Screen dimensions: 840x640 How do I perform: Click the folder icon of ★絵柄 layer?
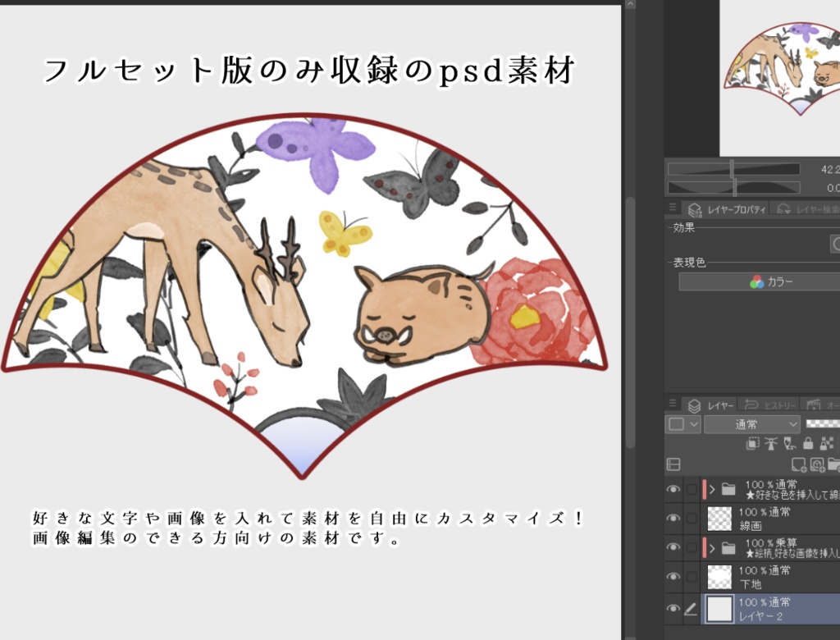(728, 548)
